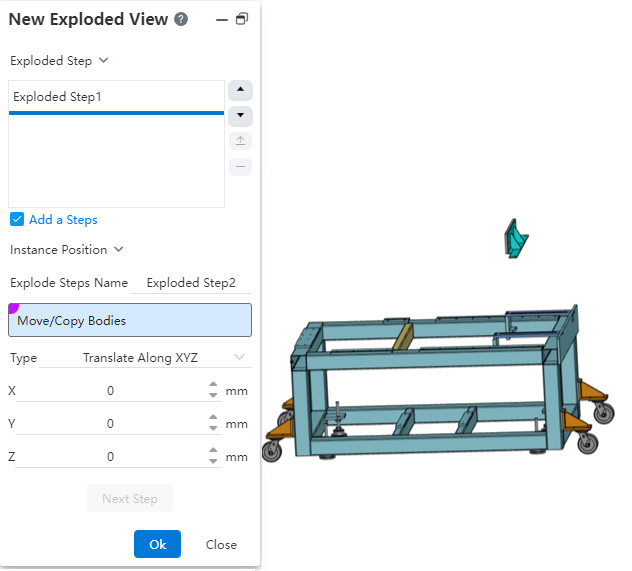Image resolution: width=632 pixels, height=571 pixels.
Task: Open the Type dropdown showing Translate Along XYZ
Action: coord(146,358)
